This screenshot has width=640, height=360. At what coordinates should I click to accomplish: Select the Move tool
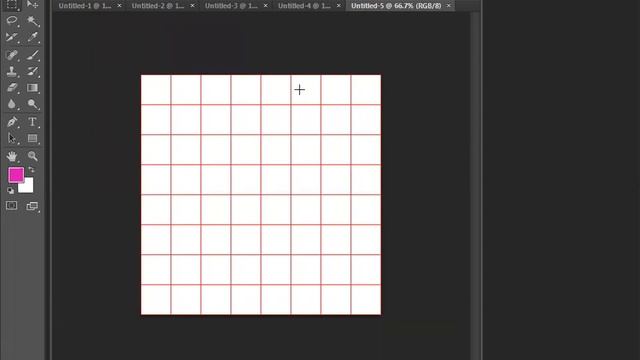[32, 4]
